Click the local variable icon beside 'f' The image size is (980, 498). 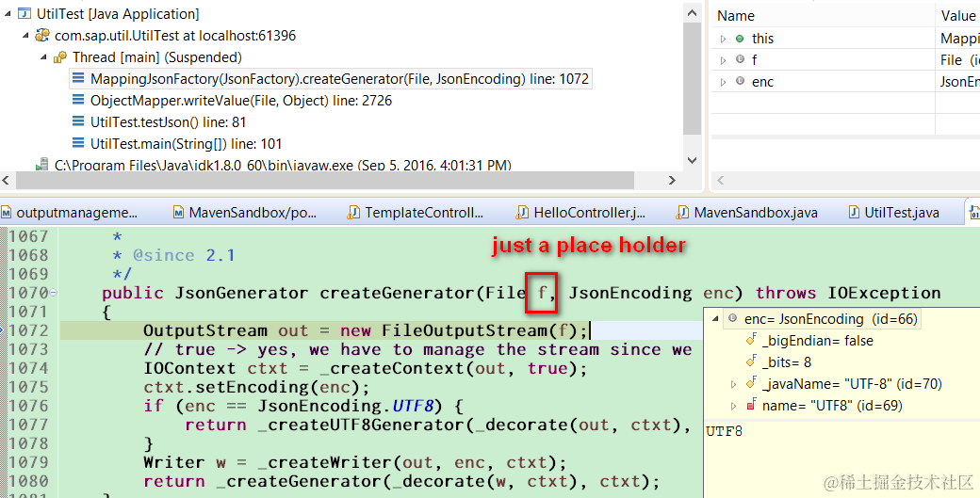point(740,60)
